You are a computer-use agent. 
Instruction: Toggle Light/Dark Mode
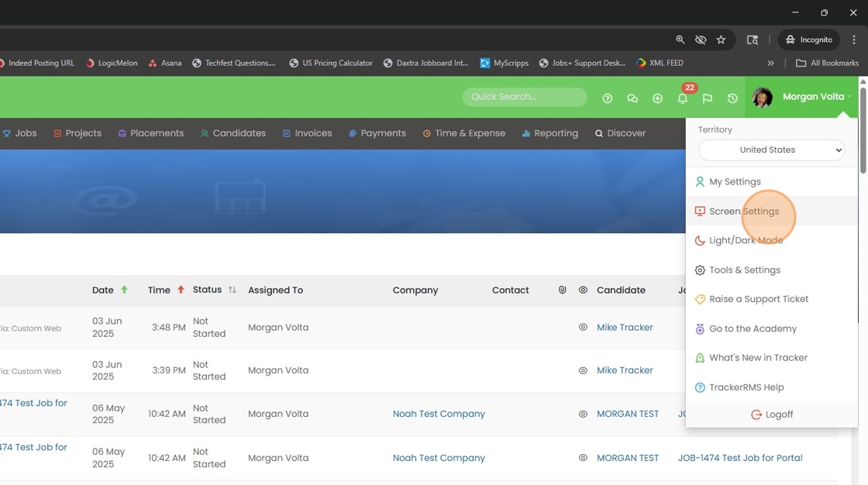(772, 240)
